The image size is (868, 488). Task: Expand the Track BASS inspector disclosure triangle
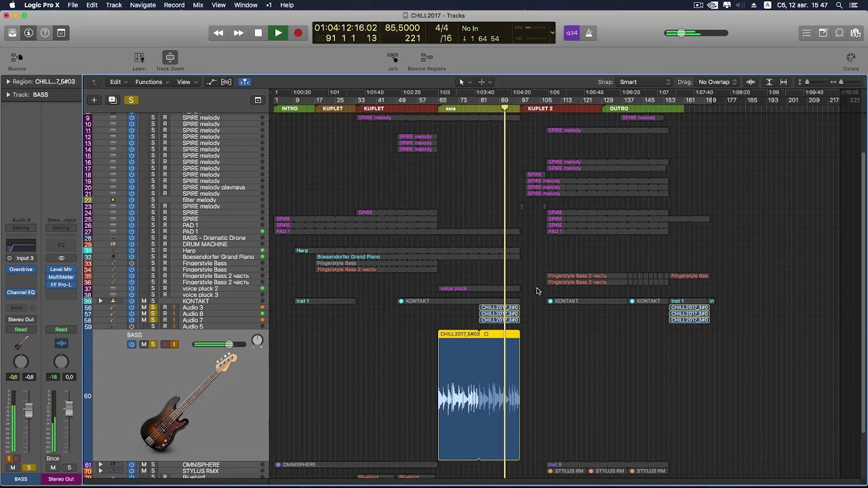tap(7, 95)
